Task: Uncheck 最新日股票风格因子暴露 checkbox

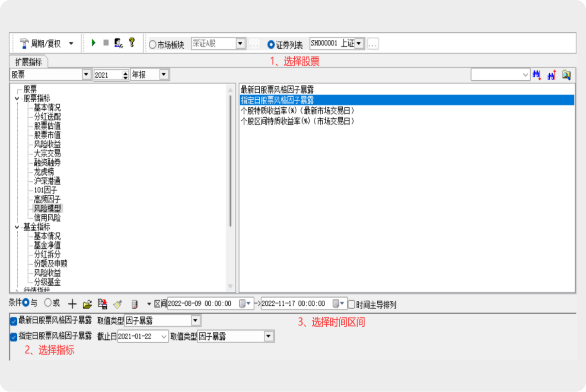Action: pyautogui.click(x=13, y=321)
